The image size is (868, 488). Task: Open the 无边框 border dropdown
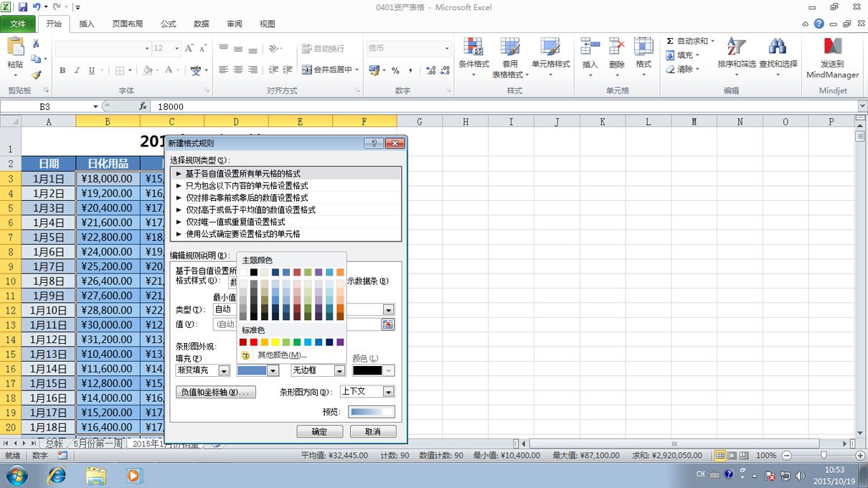click(339, 370)
